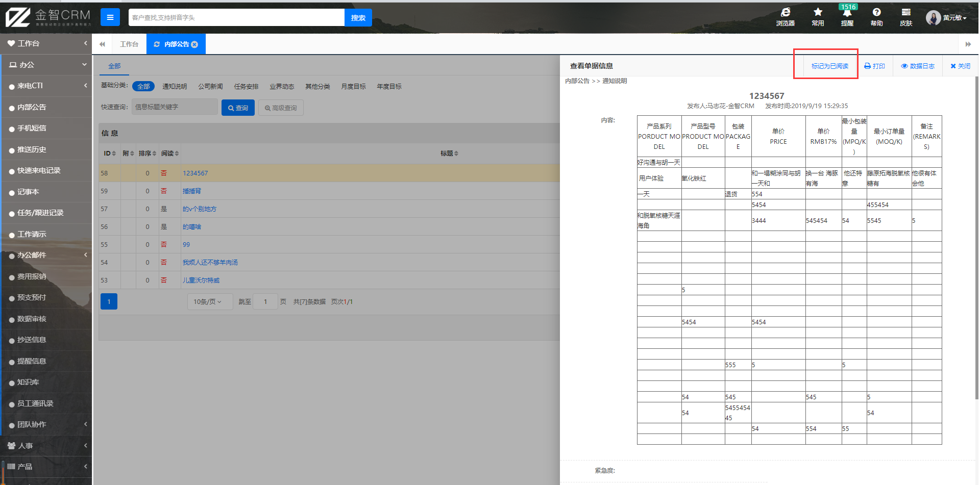
Task: Open the notice titled 99
Action: point(186,245)
